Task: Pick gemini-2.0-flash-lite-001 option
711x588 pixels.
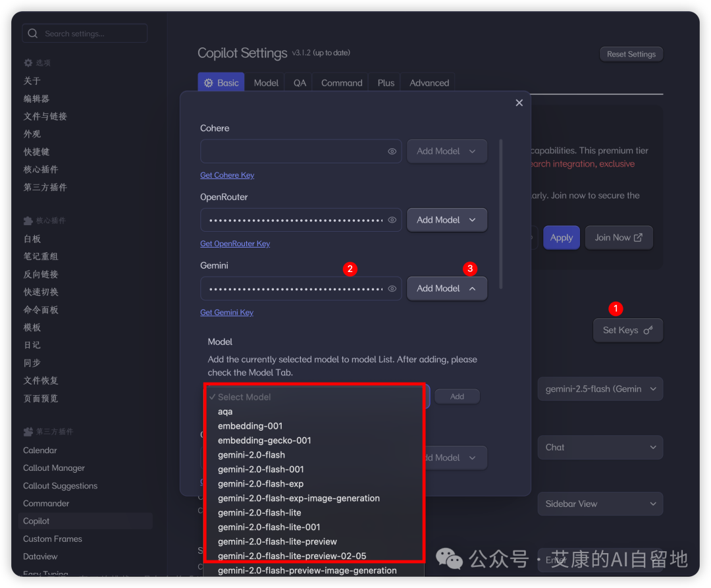Action: pos(314,527)
